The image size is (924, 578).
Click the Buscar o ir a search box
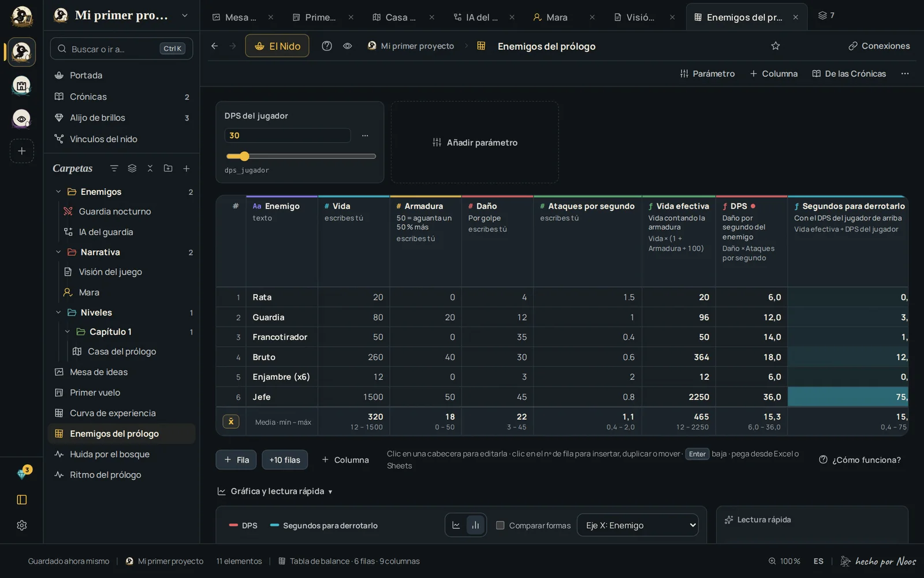[121, 49]
